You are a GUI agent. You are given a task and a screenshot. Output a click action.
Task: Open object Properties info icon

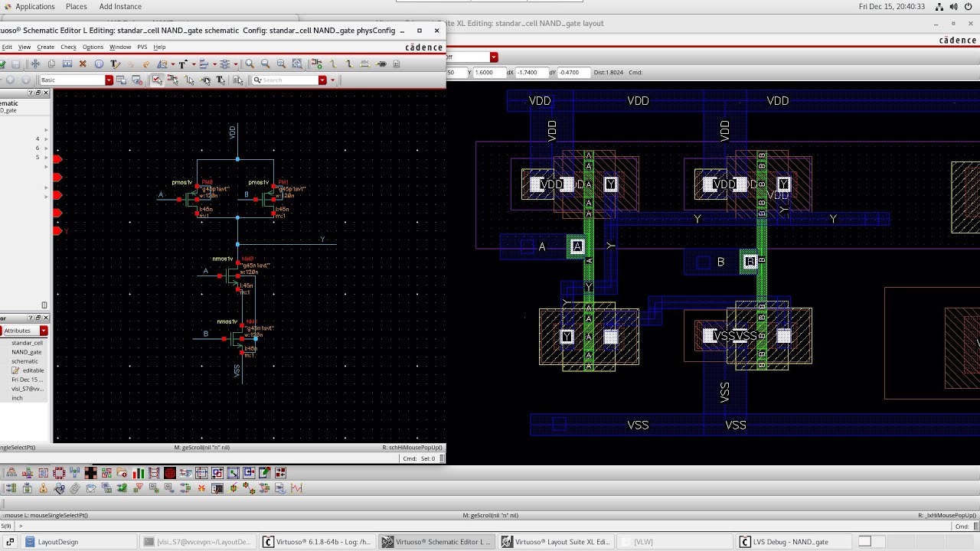(x=100, y=64)
